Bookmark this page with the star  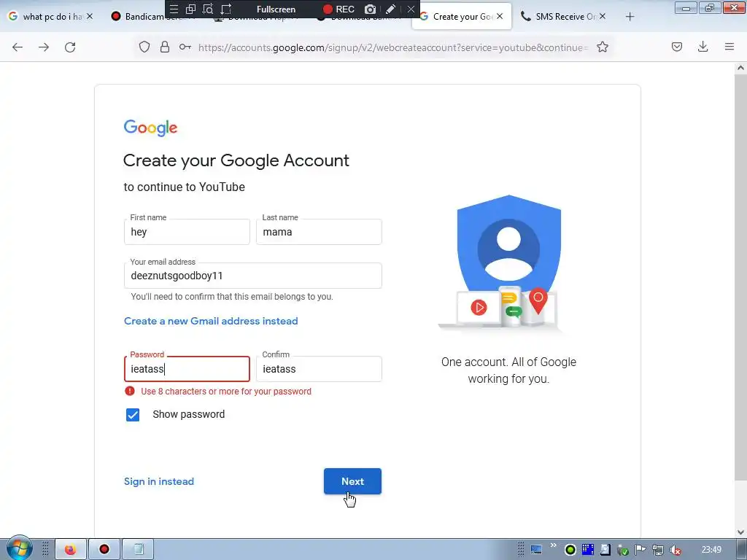point(602,47)
